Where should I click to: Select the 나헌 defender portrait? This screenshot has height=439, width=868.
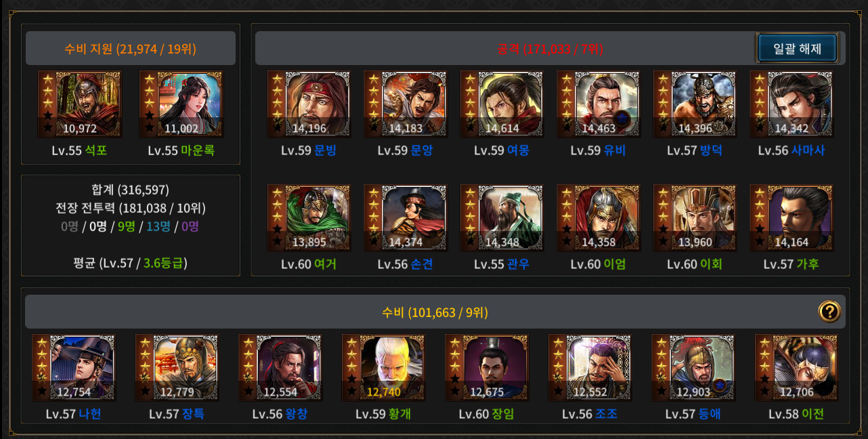[74, 368]
